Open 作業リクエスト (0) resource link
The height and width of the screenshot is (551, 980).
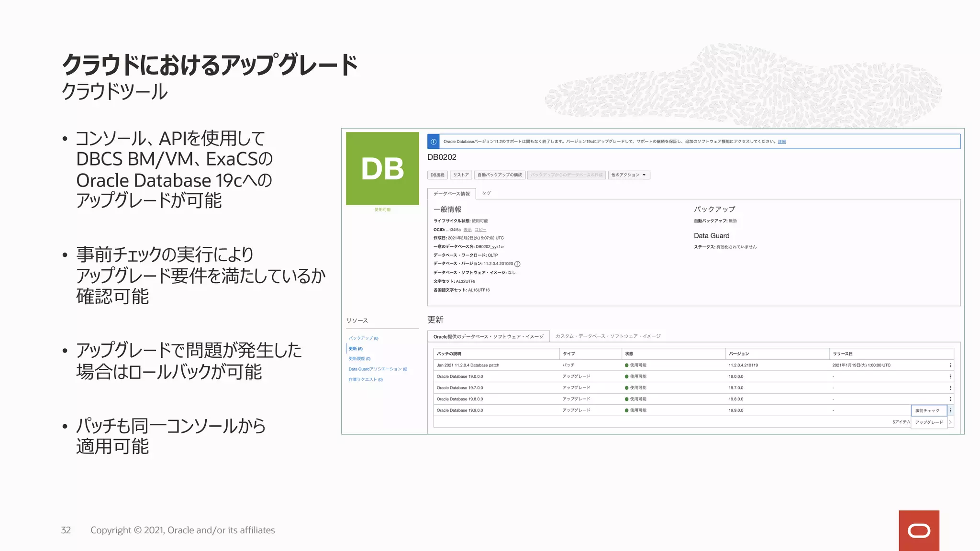pos(366,380)
